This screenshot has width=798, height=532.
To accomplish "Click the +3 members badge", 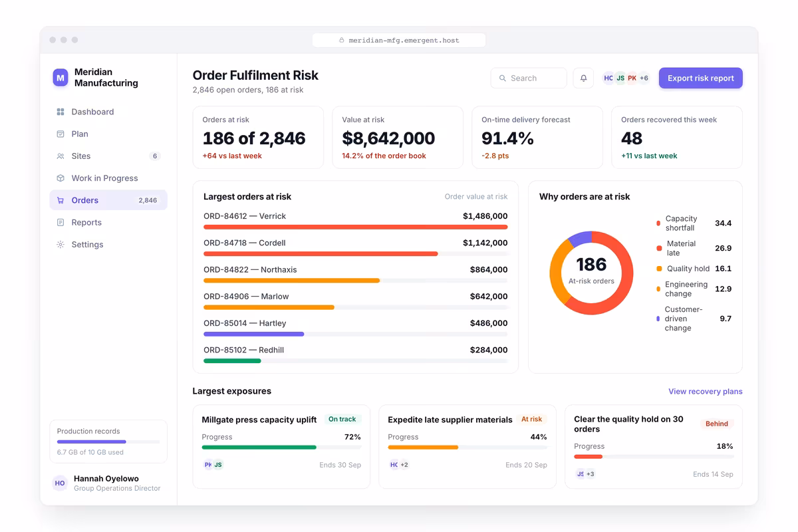I will tap(591, 474).
